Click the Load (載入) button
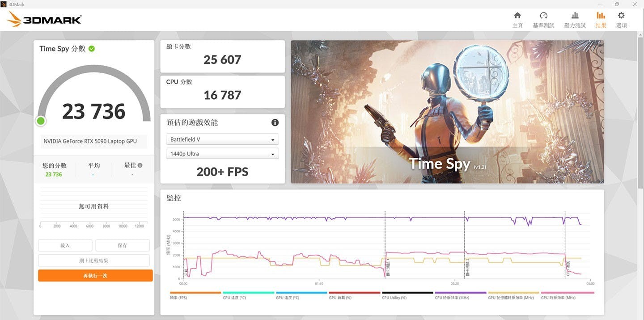This screenshot has height=320, width=644. [65, 245]
